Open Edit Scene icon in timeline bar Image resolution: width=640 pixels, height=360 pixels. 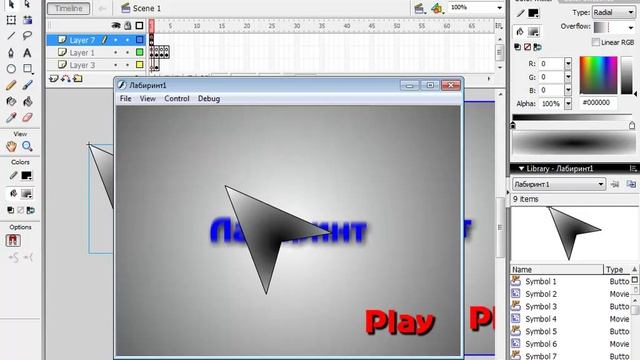419,8
